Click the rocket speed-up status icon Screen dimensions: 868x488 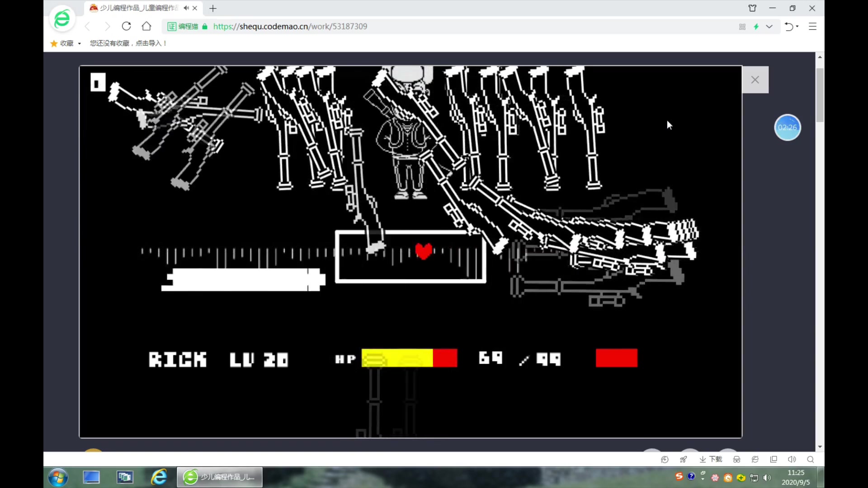[x=683, y=460]
